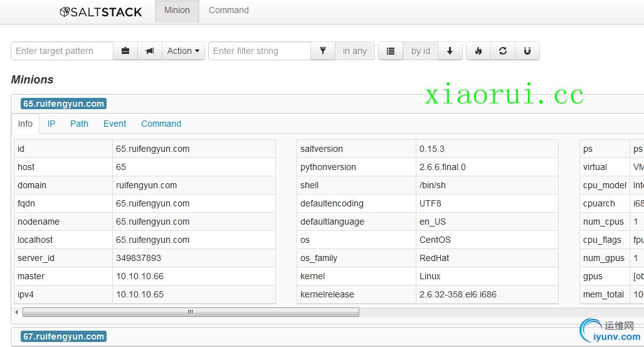Click the scrollbar left arrow
644x347 pixels.
(x=16, y=312)
